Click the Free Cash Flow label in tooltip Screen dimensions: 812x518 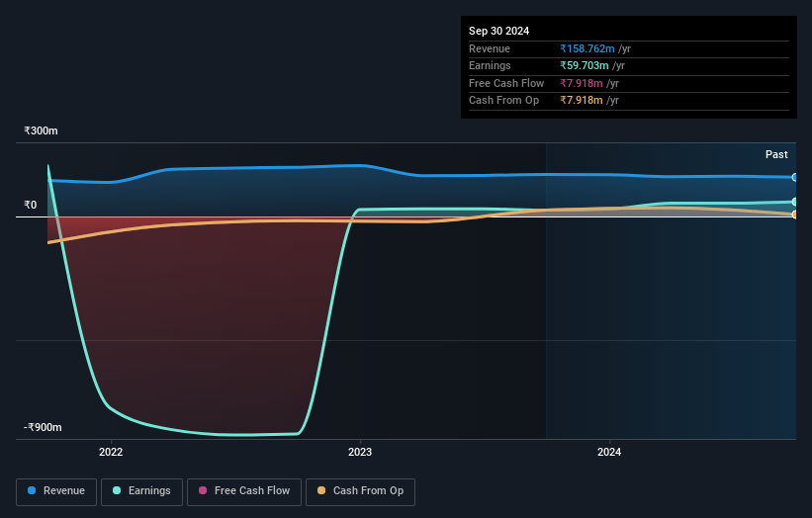pyautogui.click(x=506, y=83)
